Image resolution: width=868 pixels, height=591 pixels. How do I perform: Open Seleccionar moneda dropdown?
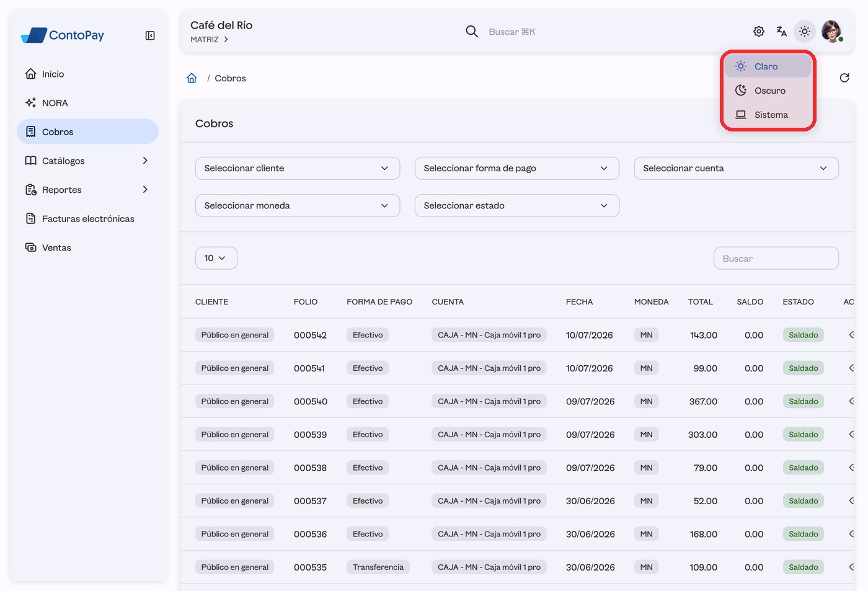click(298, 205)
